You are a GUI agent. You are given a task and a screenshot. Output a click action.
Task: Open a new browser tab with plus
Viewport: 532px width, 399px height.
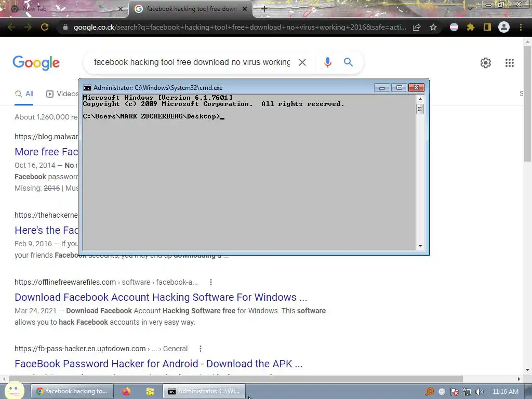coord(264,9)
